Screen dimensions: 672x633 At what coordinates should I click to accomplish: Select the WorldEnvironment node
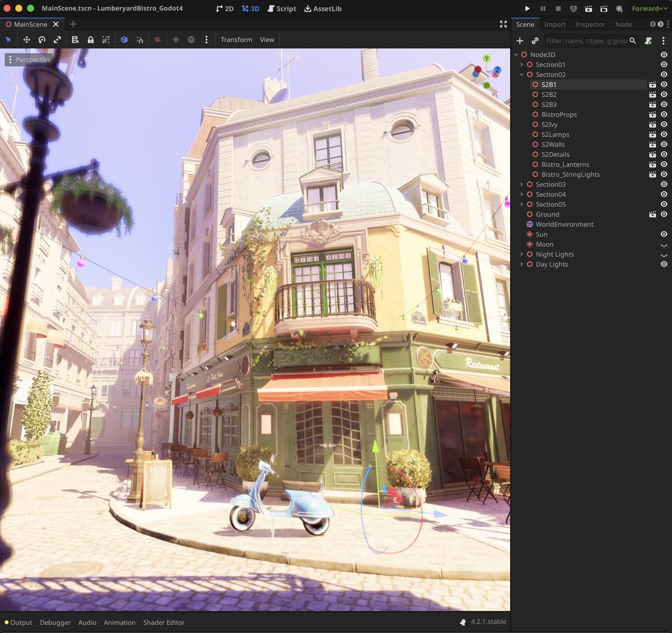click(564, 224)
